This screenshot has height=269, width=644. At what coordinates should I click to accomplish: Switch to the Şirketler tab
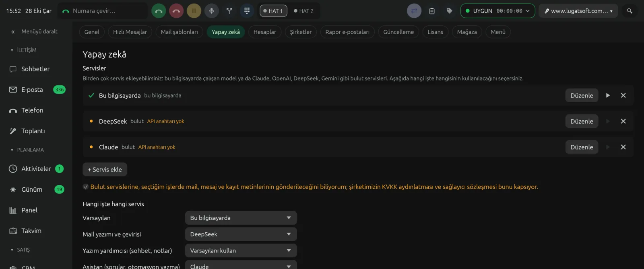301,32
